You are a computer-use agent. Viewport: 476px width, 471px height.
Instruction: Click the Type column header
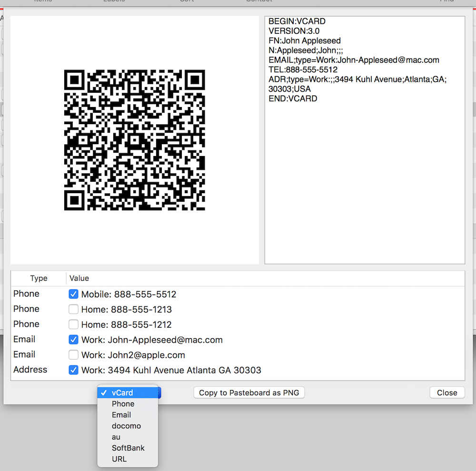pos(39,278)
